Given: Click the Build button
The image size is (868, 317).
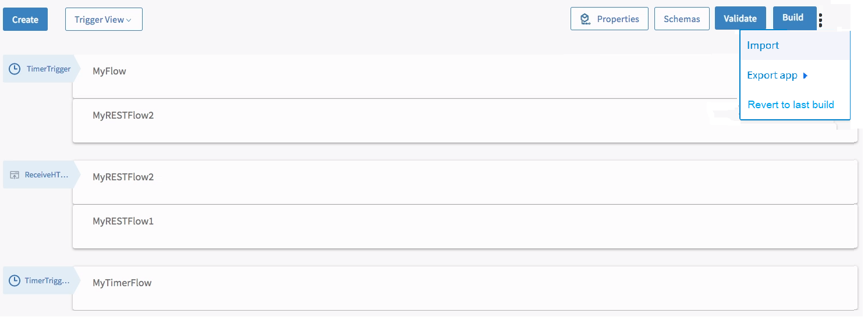Looking at the screenshot, I should 792,17.
